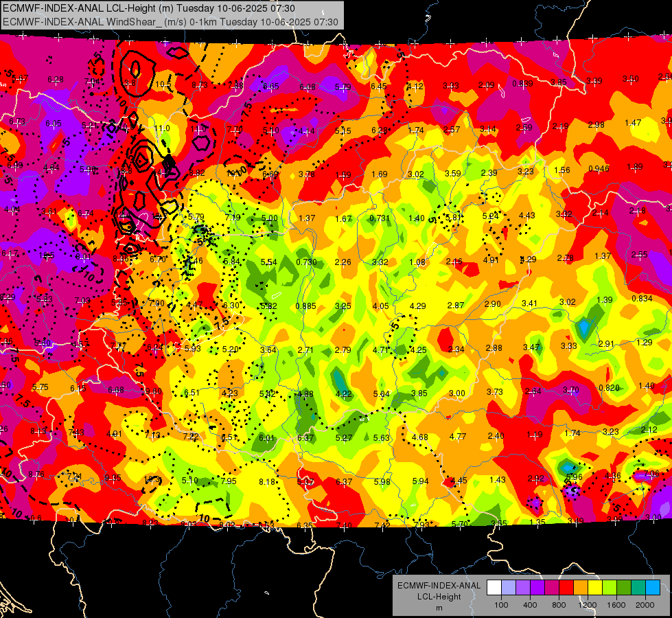Screen dimensions: 672x618
Task: Click the wind shear value 5.20
Action: [230, 349]
